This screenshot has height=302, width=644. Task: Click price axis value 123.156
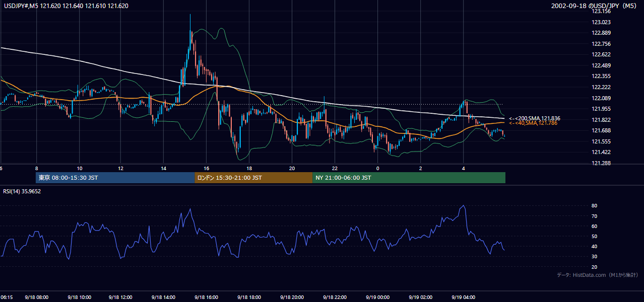tap(601, 11)
